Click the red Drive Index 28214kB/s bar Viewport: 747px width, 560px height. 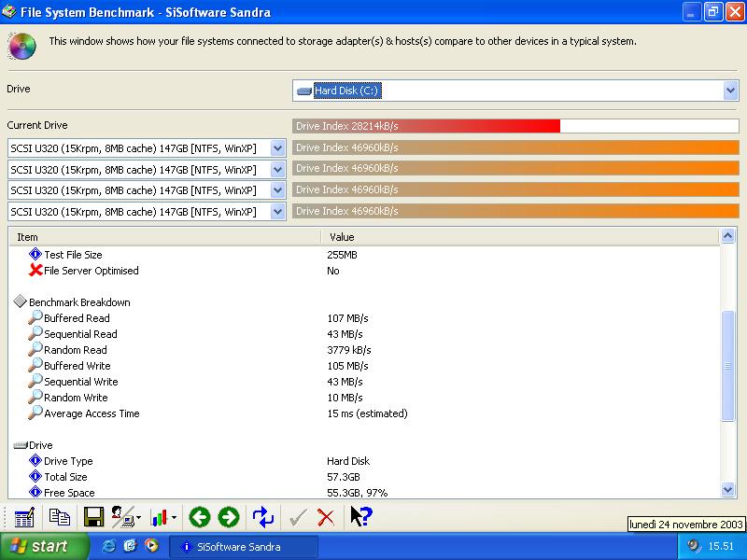(x=427, y=126)
